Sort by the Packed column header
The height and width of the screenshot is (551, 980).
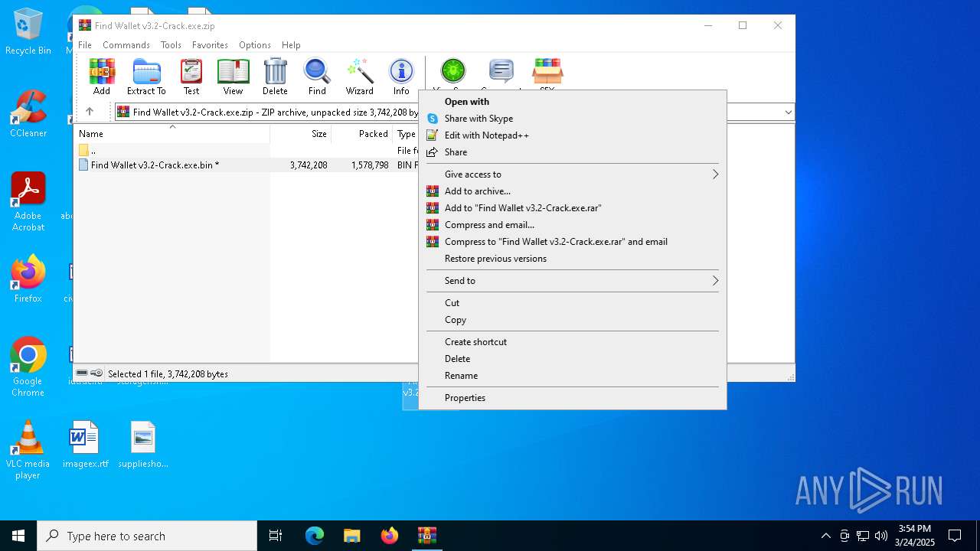[362, 134]
